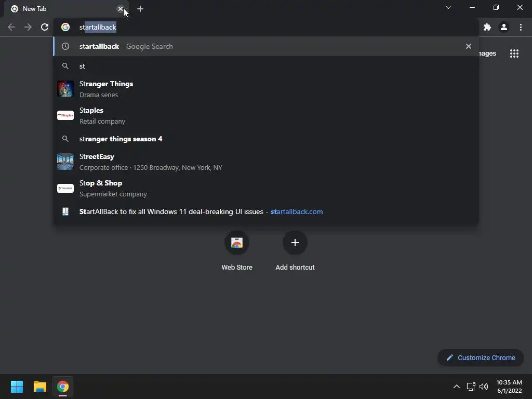
Task: Open the startallback.com link suggestion
Action: tap(266, 212)
